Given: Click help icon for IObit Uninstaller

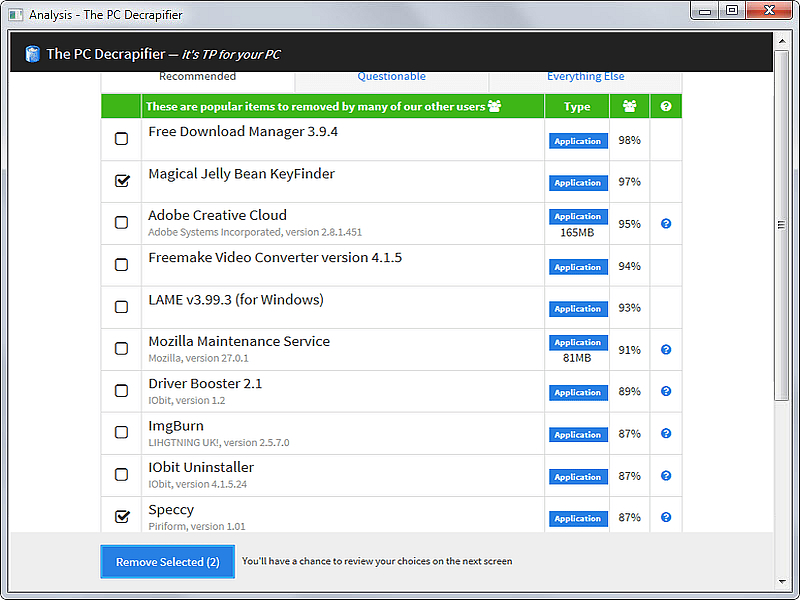Looking at the screenshot, I should tap(666, 476).
